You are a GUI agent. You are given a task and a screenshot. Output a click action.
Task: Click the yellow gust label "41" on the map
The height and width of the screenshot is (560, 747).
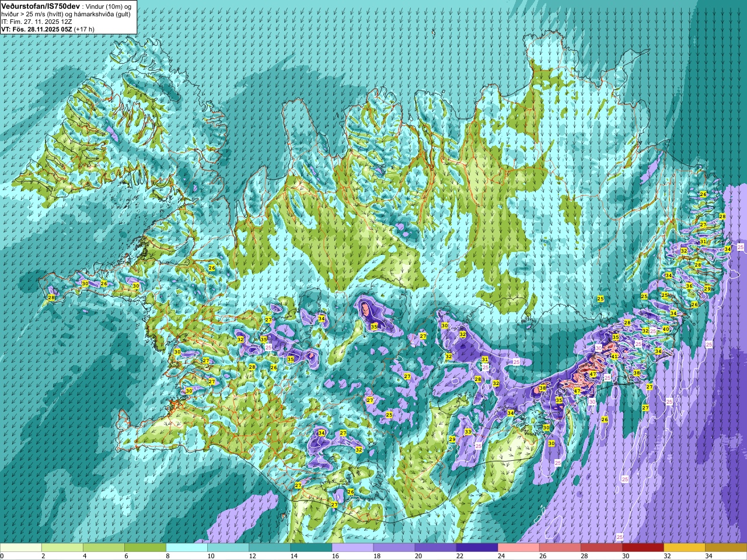[x=615, y=356]
